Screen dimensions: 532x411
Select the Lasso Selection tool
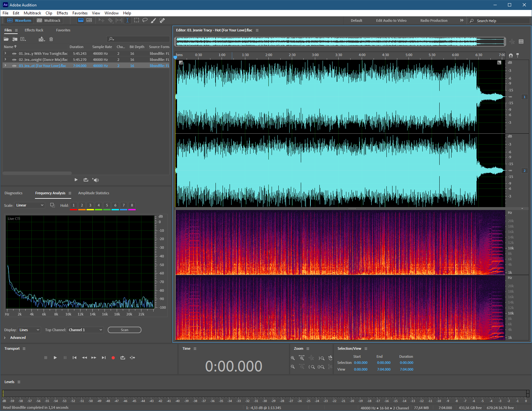point(145,20)
